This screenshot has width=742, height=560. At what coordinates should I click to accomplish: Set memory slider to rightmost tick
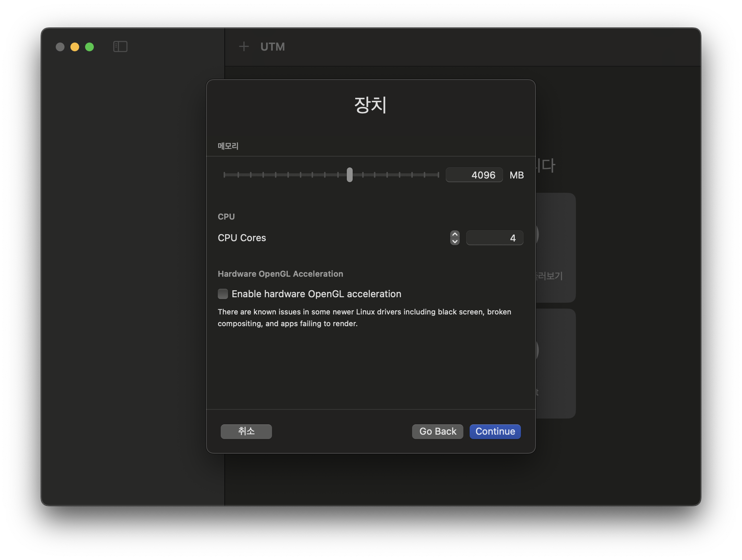pyautogui.click(x=438, y=175)
